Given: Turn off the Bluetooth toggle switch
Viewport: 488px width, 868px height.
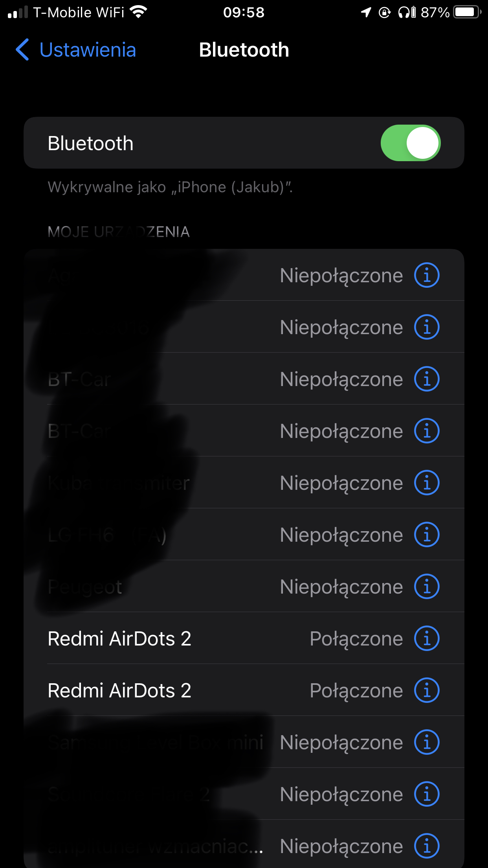Looking at the screenshot, I should coord(411,143).
